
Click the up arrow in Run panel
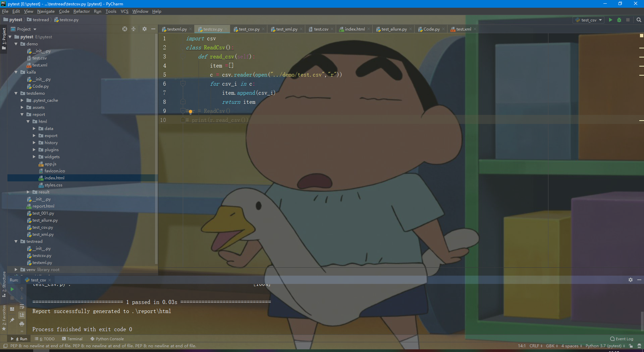click(22, 289)
